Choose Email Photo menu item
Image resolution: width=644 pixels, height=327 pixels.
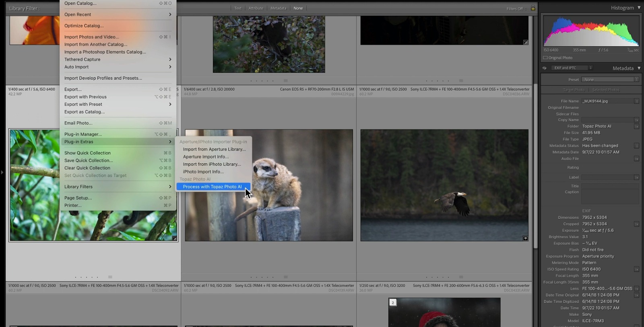[118, 123]
